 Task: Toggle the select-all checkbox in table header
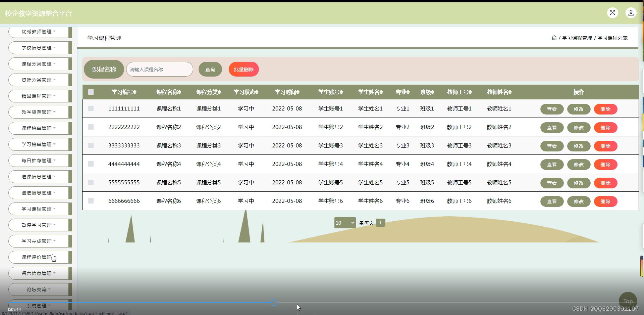pyautogui.click(x=91, y=92)
